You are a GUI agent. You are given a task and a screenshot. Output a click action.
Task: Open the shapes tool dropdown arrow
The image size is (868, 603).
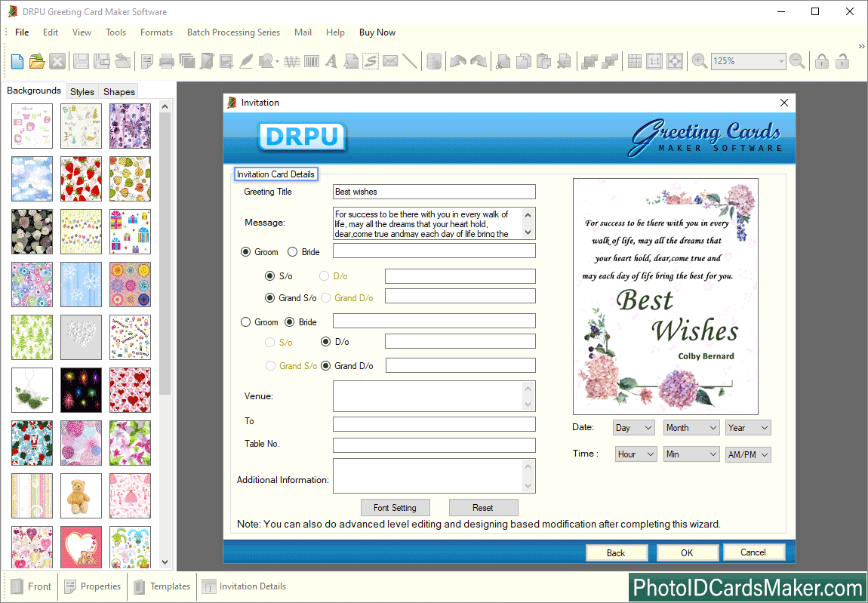point(277,62)
